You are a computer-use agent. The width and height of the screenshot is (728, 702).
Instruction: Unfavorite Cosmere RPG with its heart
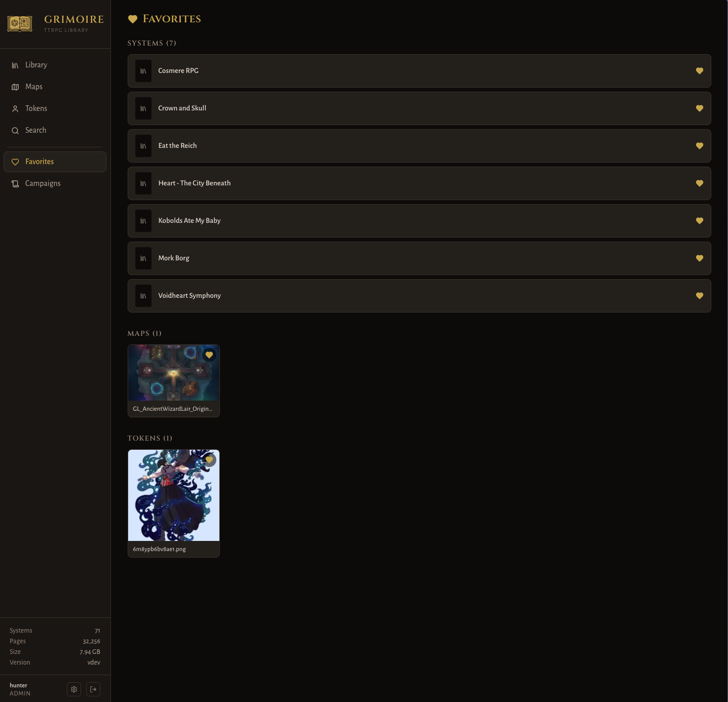pos(700,71)
